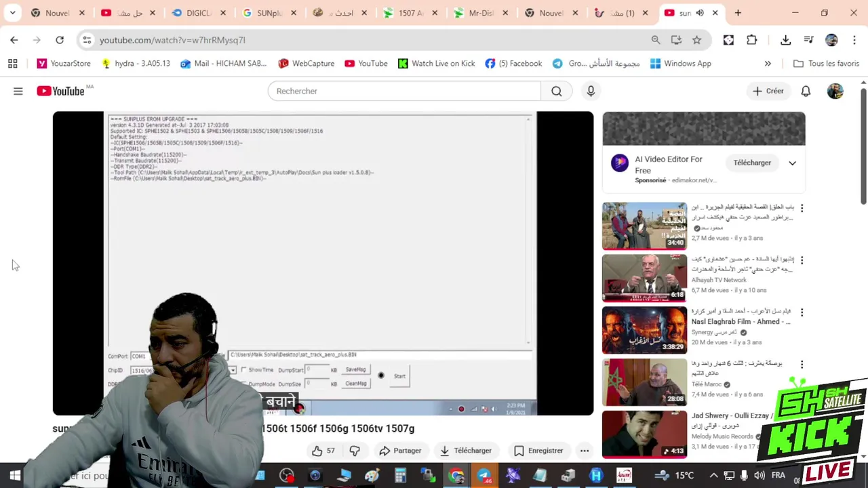Show more bookmarks with the double chevron
The image size is (868, 488).
768,64
